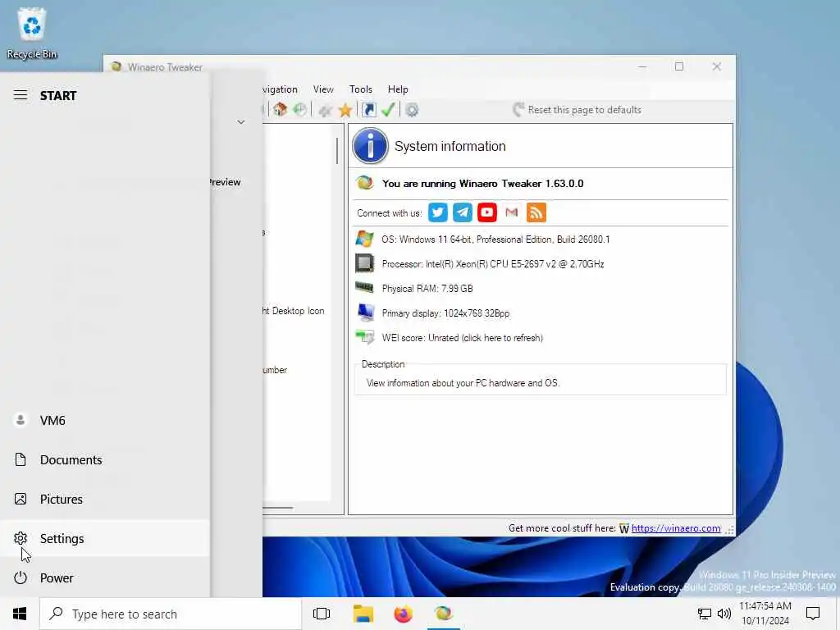Viewport: 840px width, 630px height.
Task: Click the Winaero logo beside version text
Action: [365, 183]
